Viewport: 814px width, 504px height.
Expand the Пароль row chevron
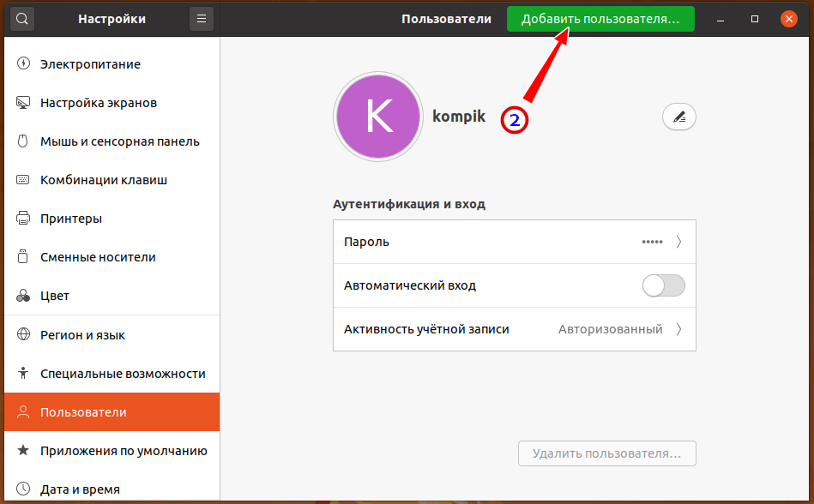point(678,242)
